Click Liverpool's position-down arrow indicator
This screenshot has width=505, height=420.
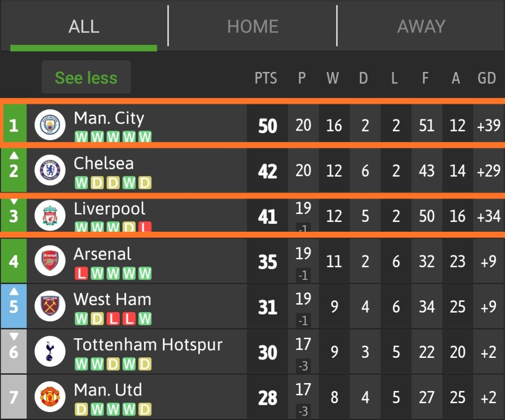pos(14,201)
